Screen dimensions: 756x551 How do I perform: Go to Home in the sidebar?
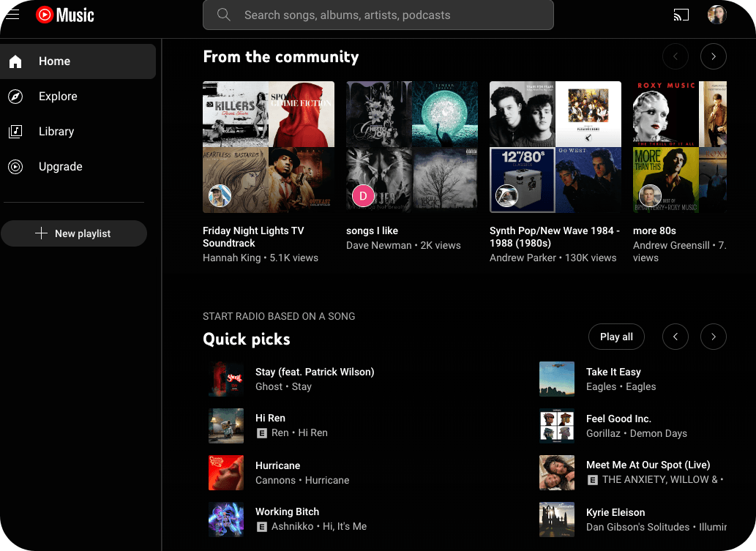78,61
